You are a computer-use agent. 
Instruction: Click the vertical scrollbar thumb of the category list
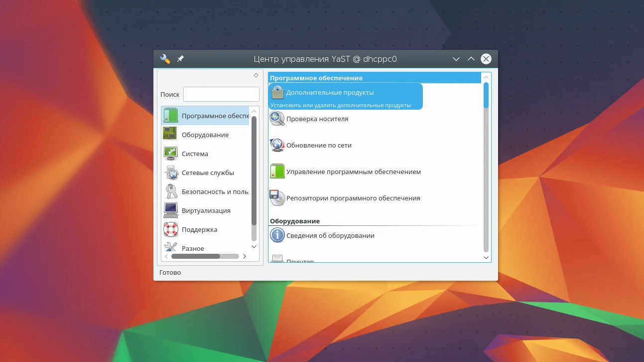[254, 171]
